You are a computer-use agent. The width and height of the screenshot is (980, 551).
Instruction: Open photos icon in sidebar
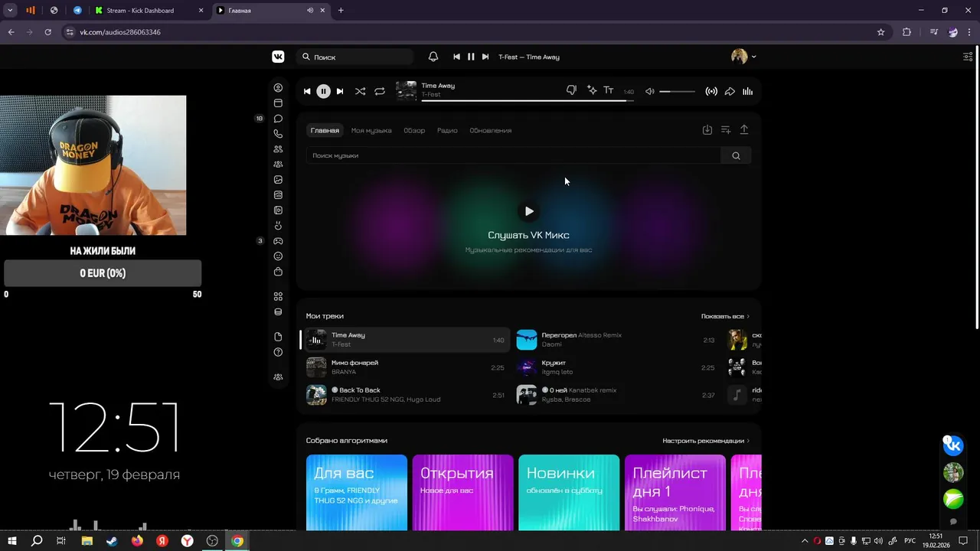[278, 180]
